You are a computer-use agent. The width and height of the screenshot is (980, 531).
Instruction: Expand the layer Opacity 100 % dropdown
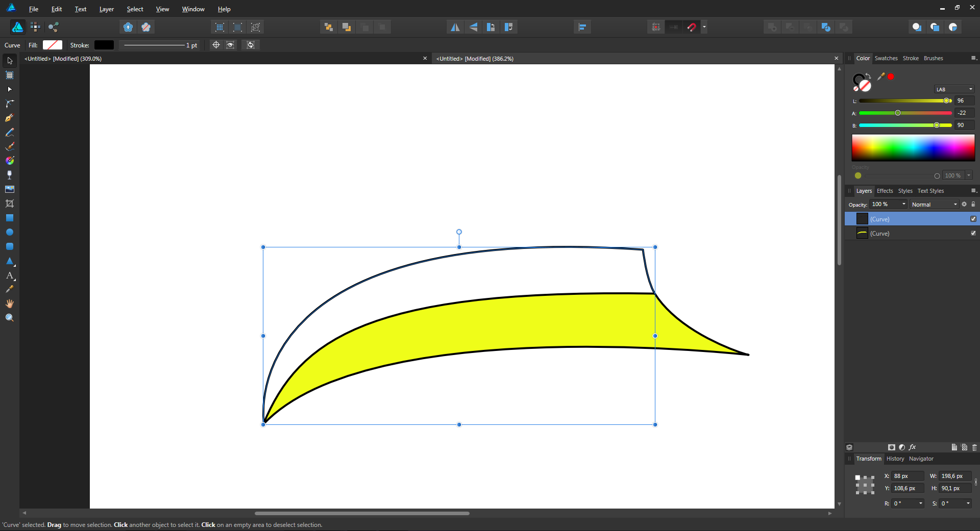[904, 205]
